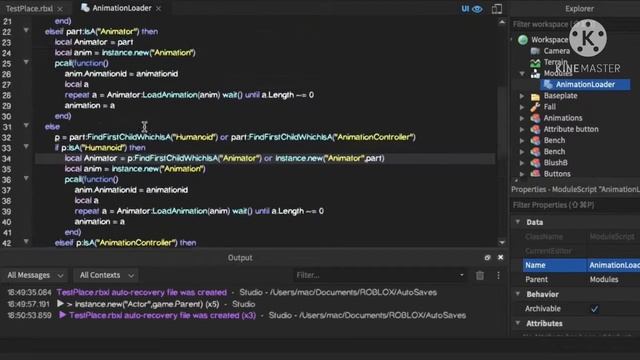
Task: Select the Name property row
Action: tap(581, 265)
